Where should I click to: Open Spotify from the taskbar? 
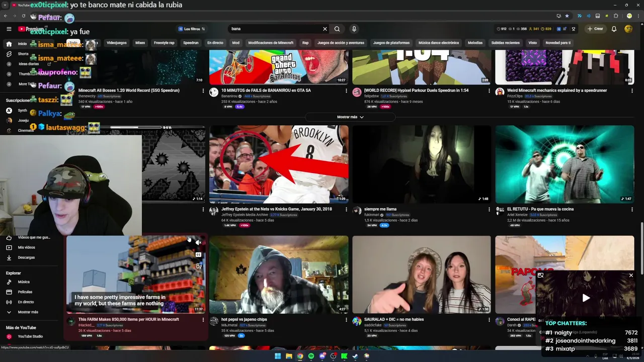(311, 356)
